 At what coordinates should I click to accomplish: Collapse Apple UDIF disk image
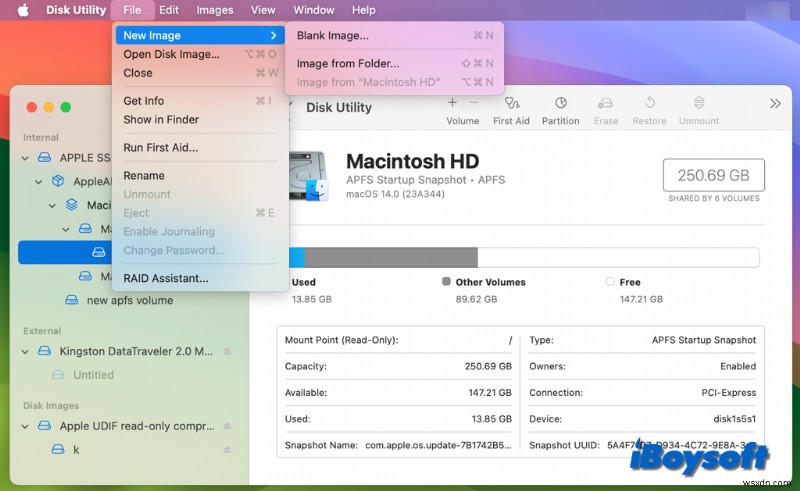tap(25, 426)
